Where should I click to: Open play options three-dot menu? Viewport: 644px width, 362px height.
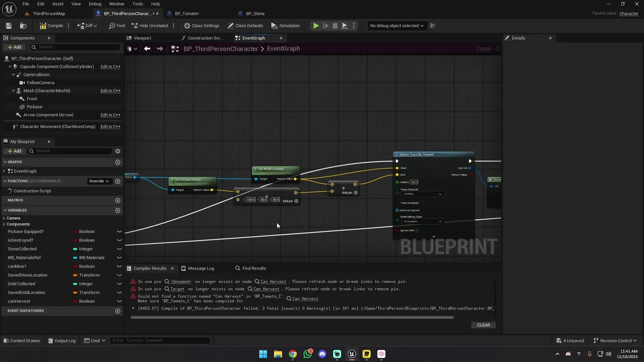click(x=354, y=26)
